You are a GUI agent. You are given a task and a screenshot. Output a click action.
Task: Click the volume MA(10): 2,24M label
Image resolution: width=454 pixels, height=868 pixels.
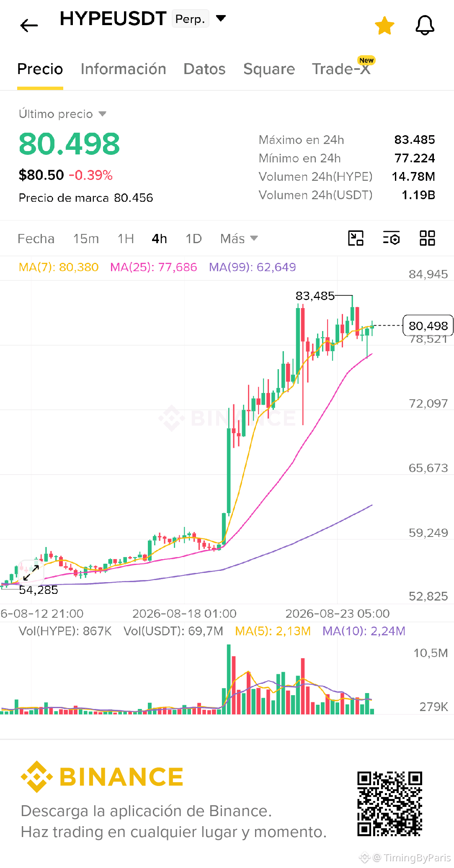(x=364, y=631)
